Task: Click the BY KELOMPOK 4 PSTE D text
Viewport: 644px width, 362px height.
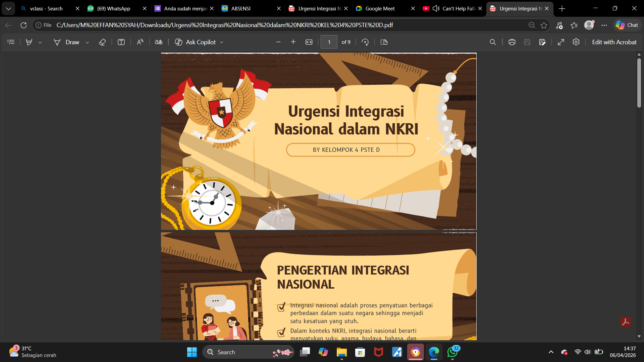Action: tap(346, 150)
